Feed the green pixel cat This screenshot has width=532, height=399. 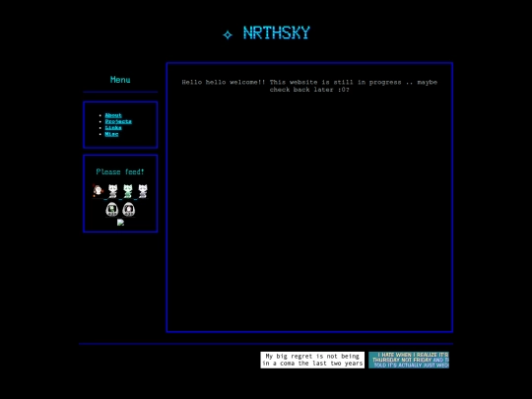click(127, 191)
